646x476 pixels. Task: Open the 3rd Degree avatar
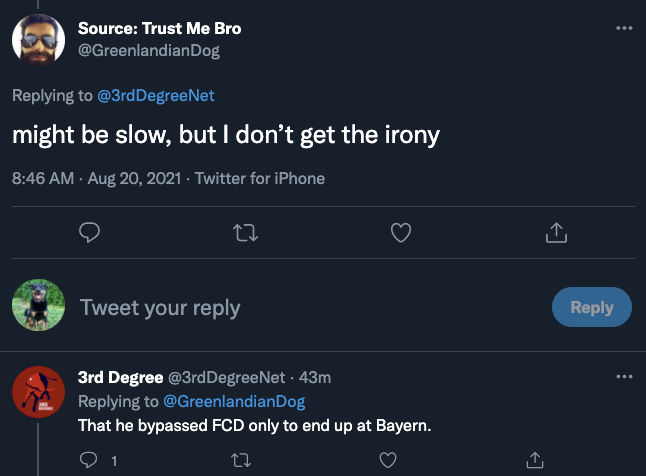[38, 393]
